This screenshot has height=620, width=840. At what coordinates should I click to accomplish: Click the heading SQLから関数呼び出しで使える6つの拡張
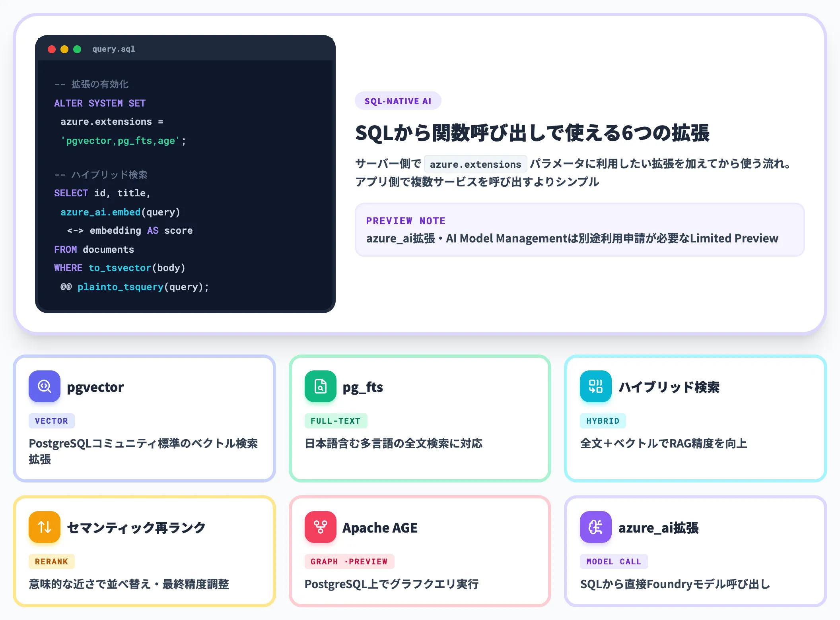point(533,133)
